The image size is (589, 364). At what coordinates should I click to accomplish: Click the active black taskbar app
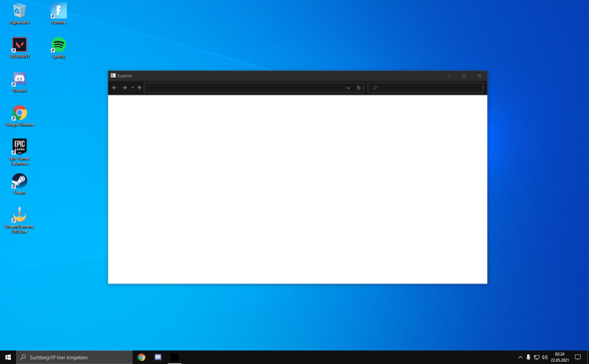click(175, 357)
